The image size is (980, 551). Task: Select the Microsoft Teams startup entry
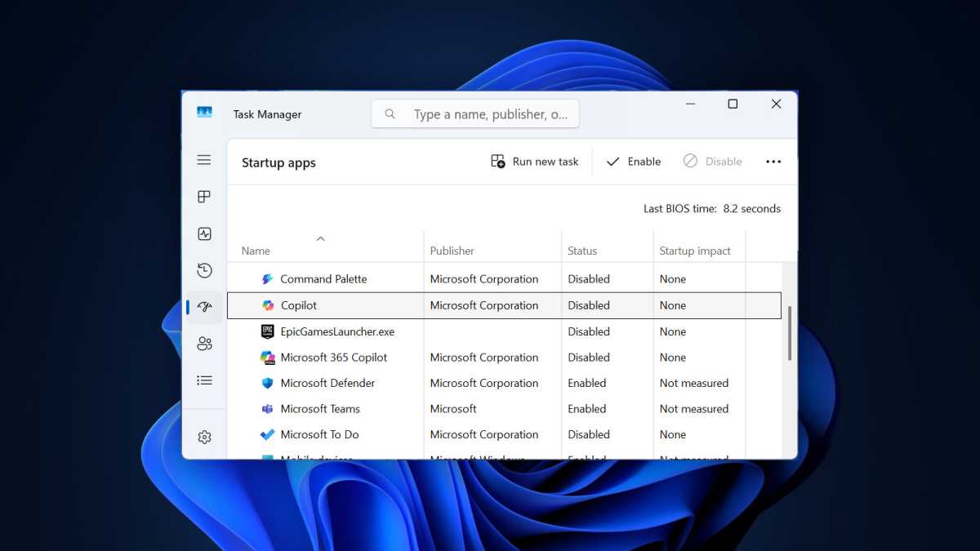[320, 409]
